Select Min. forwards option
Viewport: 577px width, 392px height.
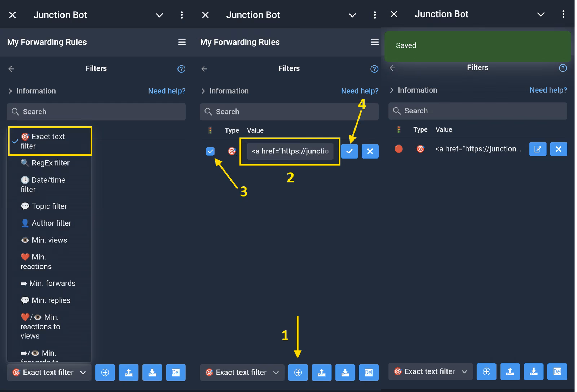(x=50, y=283)
